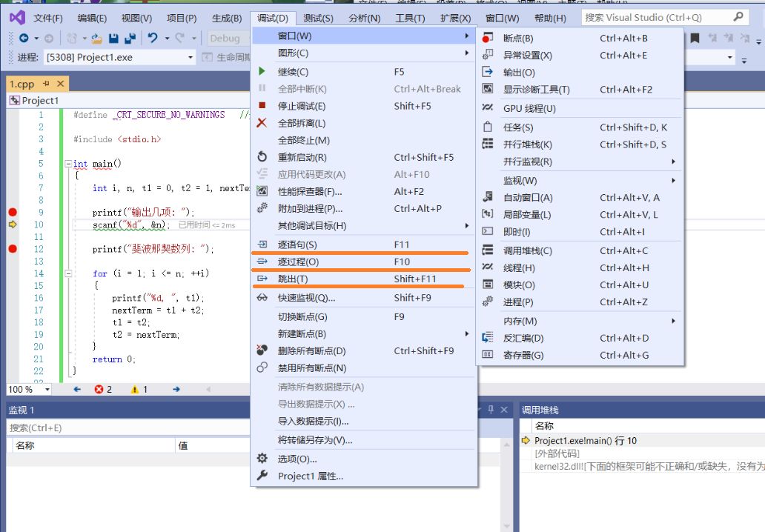
Task: Click the Save All icon on the toolbar
Action: pyautogui.click(x=129, y=38)
